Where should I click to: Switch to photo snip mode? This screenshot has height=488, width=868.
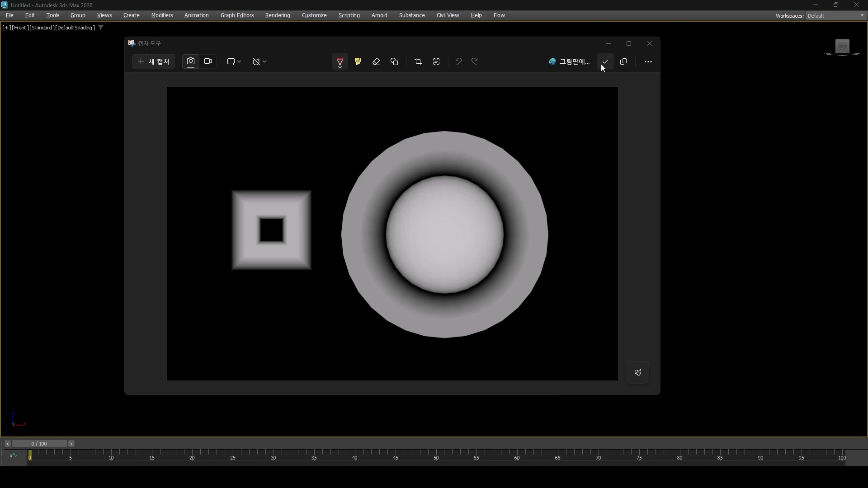coord(191,61)
